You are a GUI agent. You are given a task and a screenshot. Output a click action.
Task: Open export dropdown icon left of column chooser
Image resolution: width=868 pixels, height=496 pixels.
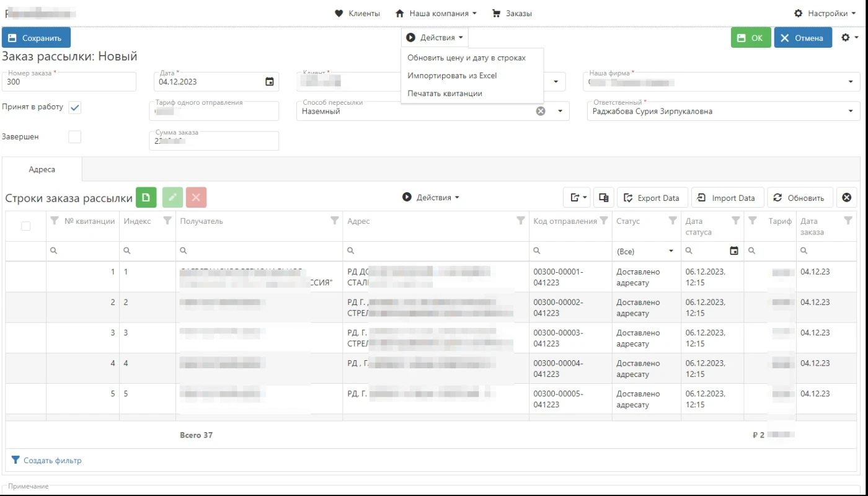577,198
